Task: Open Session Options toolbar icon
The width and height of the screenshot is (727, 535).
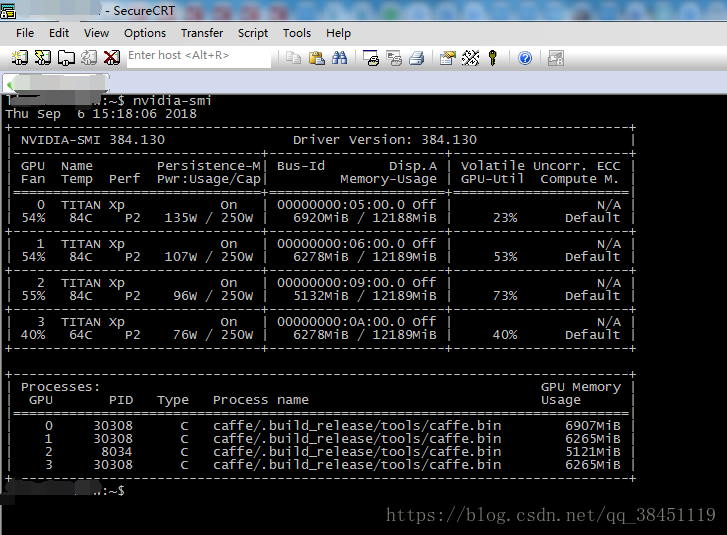Action: click(x=447, y=58)
